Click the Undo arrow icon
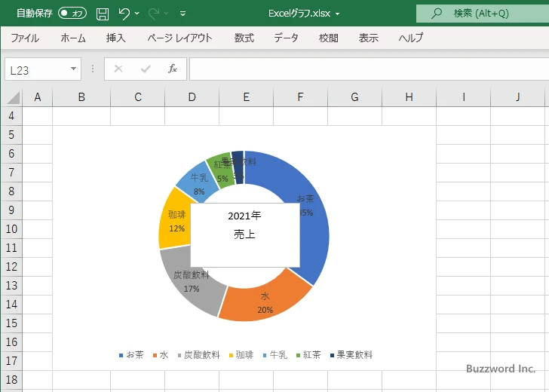 coord(124,14)
